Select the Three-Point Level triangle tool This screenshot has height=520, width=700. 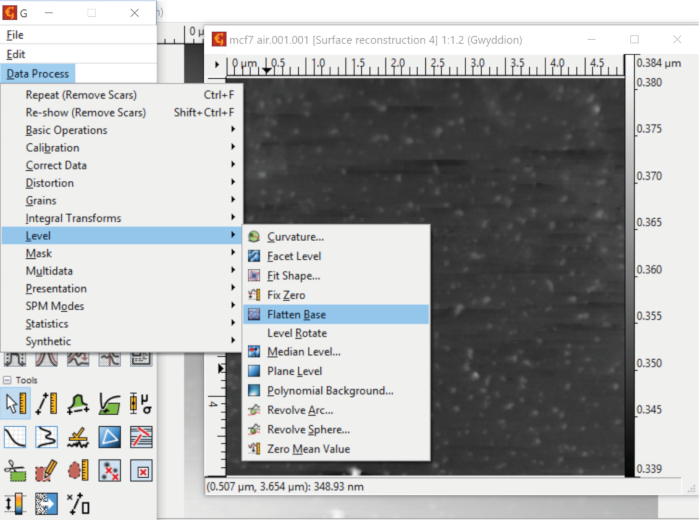tap(109, 436)
